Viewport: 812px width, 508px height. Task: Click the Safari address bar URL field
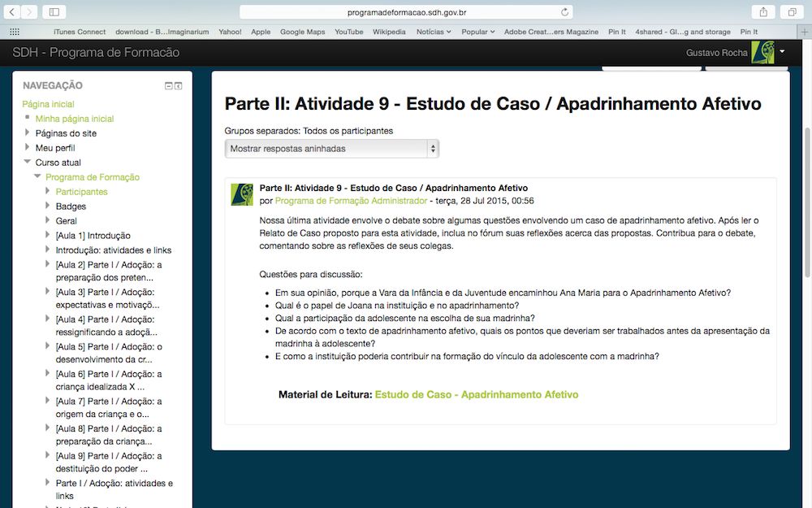point(406,12)
